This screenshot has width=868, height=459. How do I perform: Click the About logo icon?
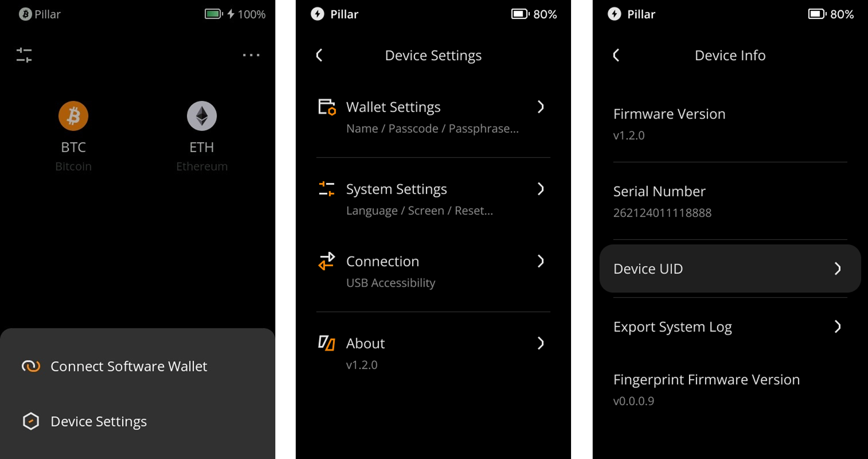click(x=327, y=343)
